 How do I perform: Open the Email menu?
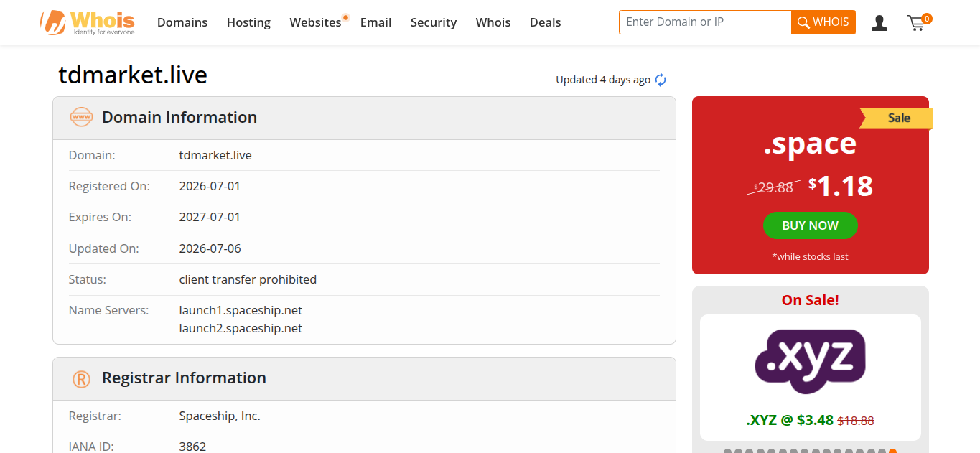(375, 22)
